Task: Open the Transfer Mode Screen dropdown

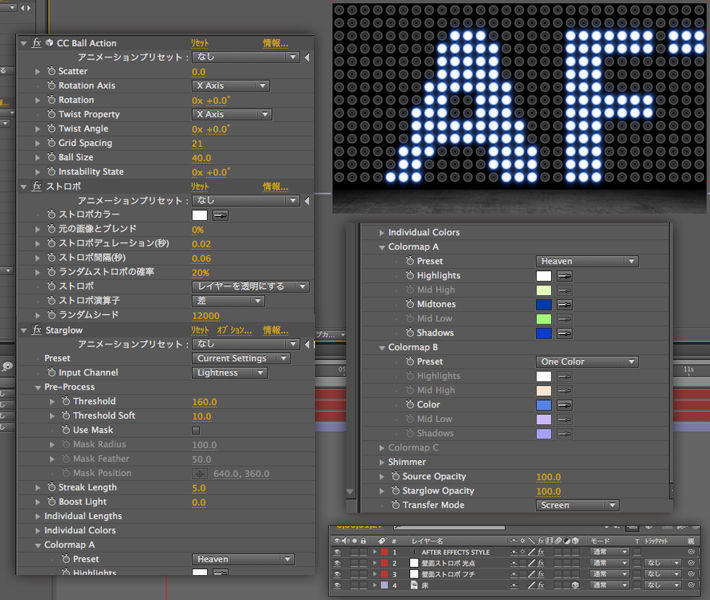Action: (x=577, y=505)
